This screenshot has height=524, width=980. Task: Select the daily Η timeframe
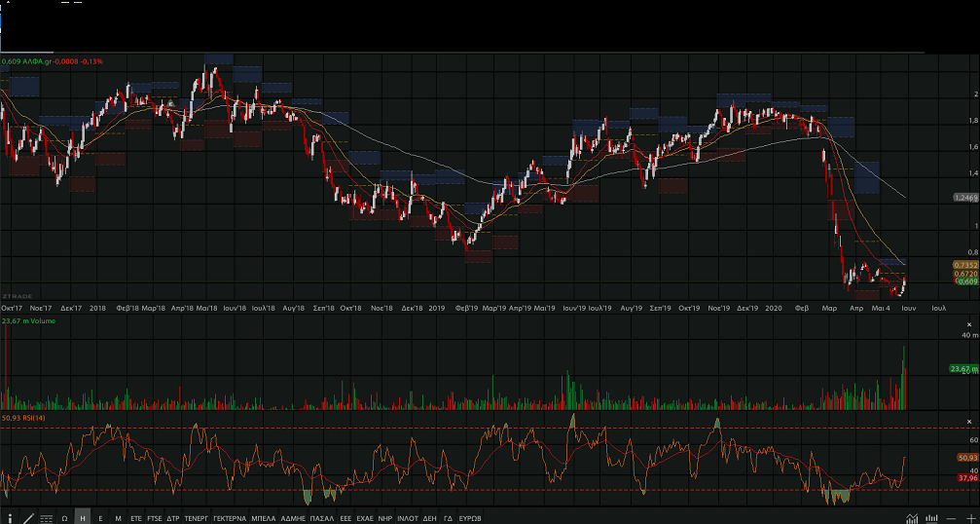click(x=83, y=517)
